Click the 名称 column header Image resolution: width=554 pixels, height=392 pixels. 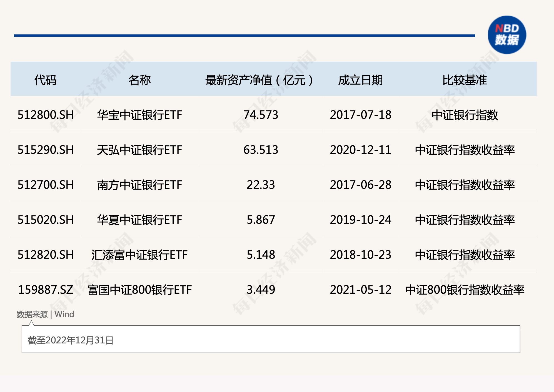click(139, 80)
